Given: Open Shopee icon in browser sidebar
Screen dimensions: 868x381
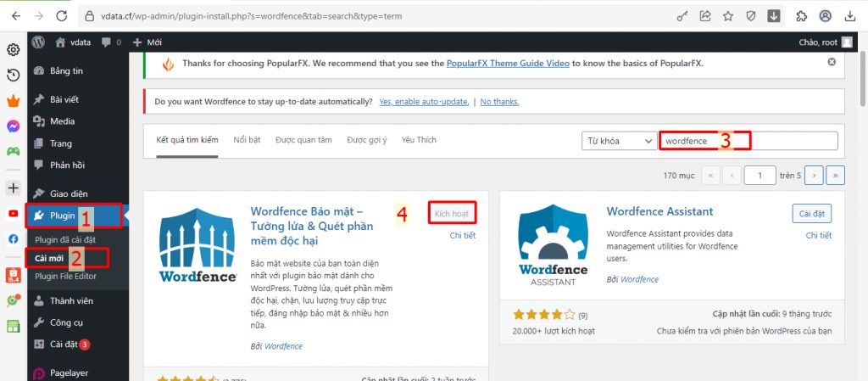Looking at the screenshot, I should (14, 275).
